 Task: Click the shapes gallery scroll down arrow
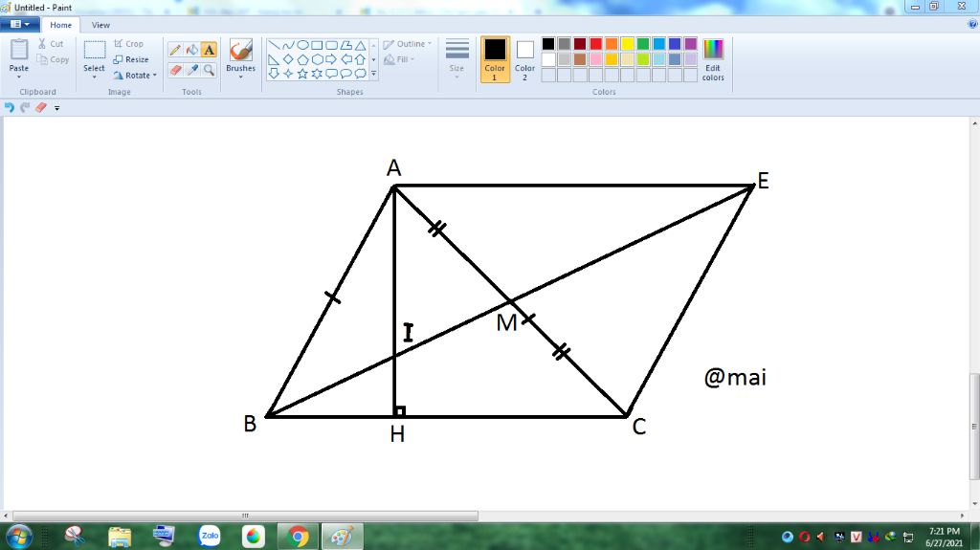pyautogui.click(x=374, y=59)
